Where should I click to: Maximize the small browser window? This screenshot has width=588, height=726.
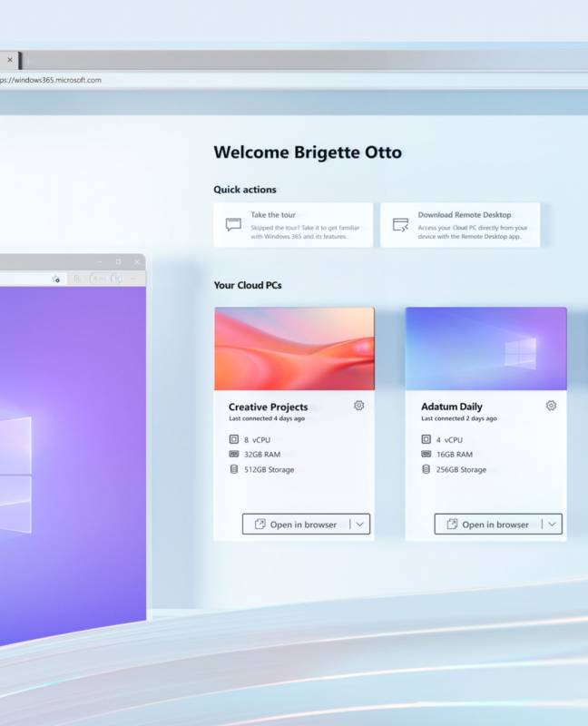[x=119, y=262]
